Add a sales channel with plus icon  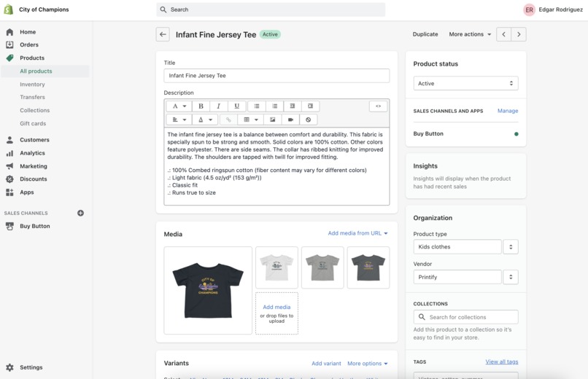pos(80,213)
